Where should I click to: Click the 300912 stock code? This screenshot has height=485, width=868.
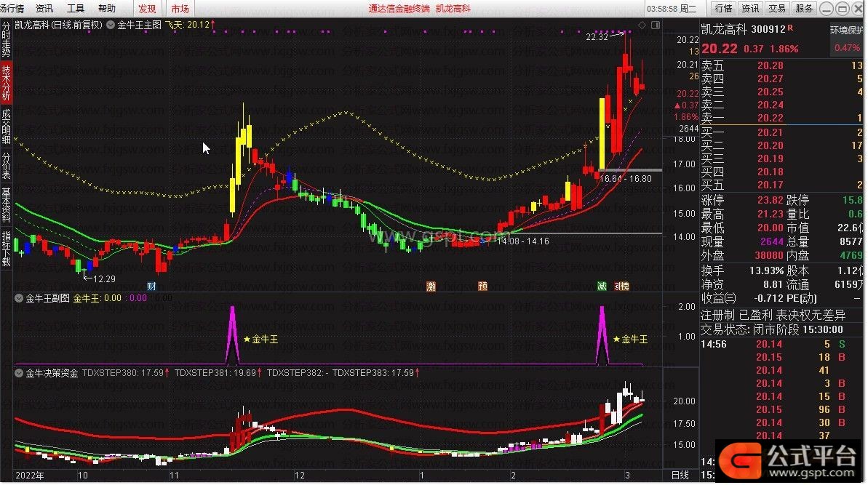point(768,29)
